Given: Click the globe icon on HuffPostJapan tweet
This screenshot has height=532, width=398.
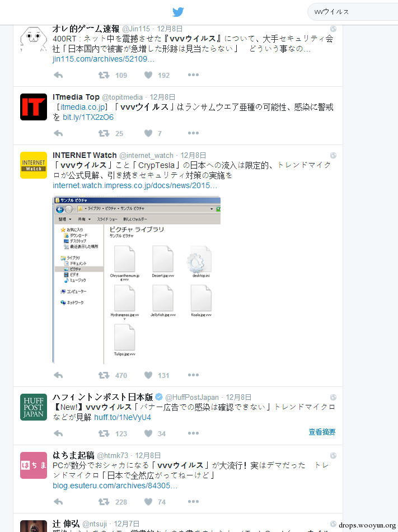Looking at the screenshot, I should tap(333, 397).
